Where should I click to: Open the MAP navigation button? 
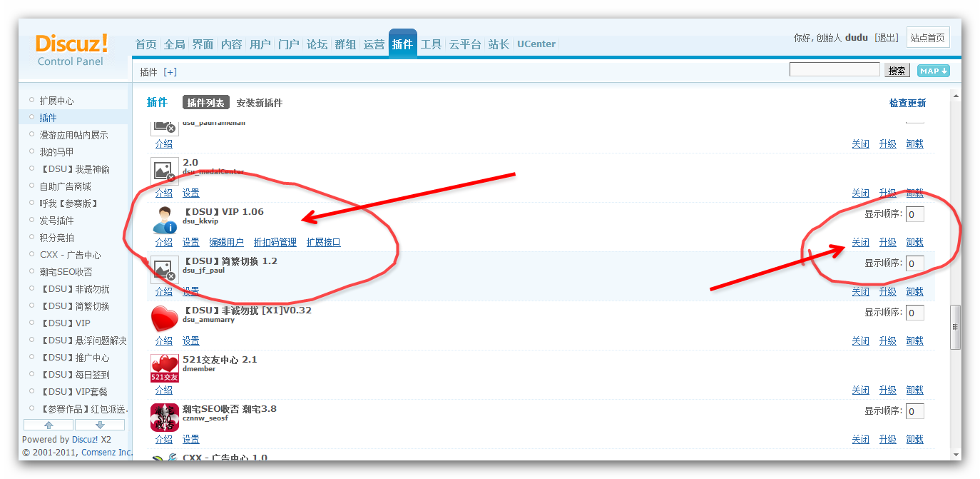click(934, 71)
